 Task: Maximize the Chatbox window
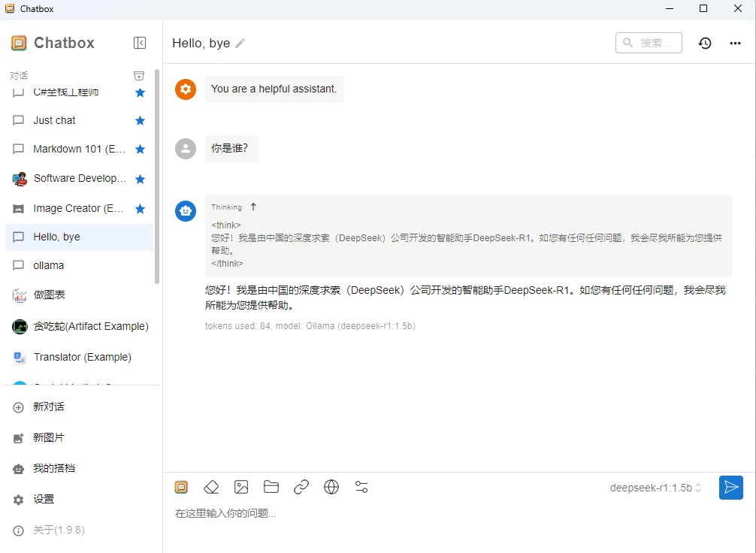703,9
